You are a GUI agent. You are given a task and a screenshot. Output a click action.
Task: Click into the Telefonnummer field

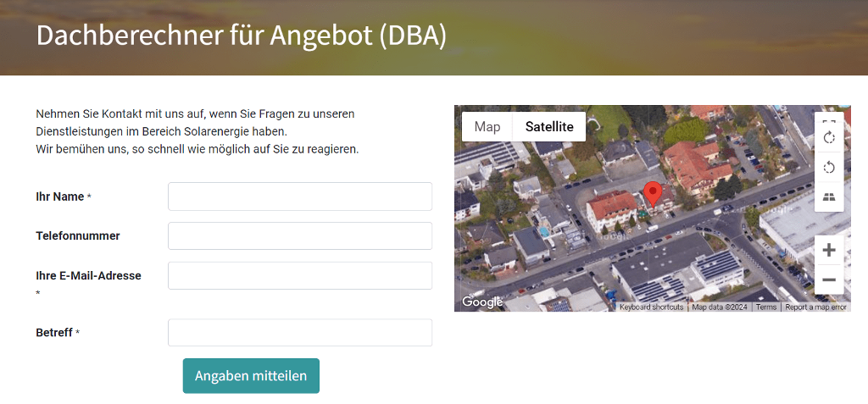point(300,236)
